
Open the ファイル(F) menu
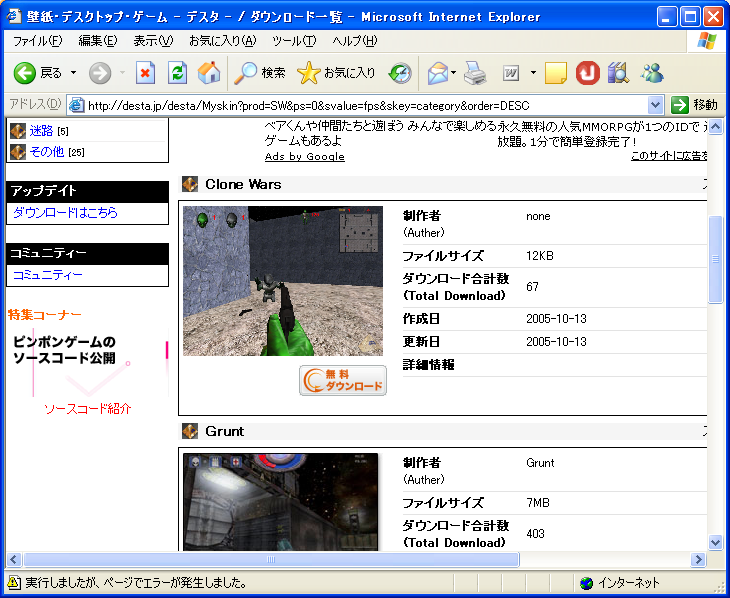coord(37,41)
